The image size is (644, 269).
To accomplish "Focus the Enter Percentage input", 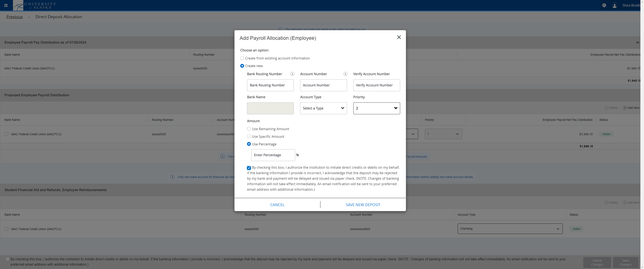I will [x=273, y=155].
